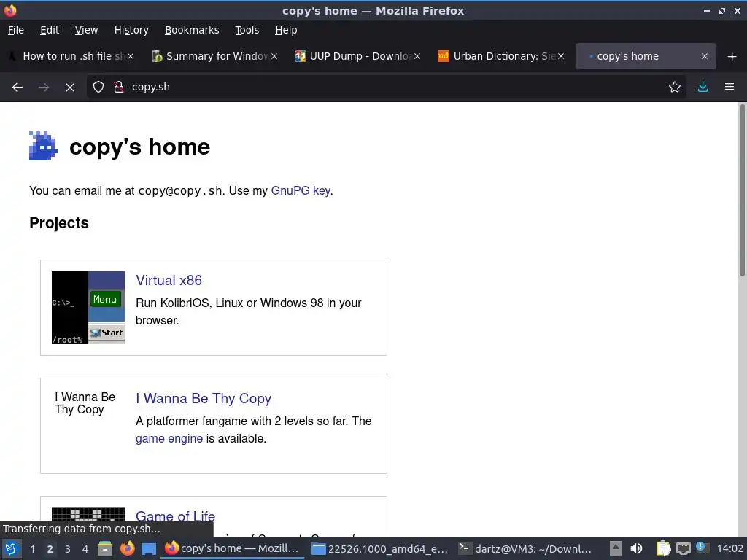Open the Help menu
Screen dimensions: 747x560
coord(286,30)
